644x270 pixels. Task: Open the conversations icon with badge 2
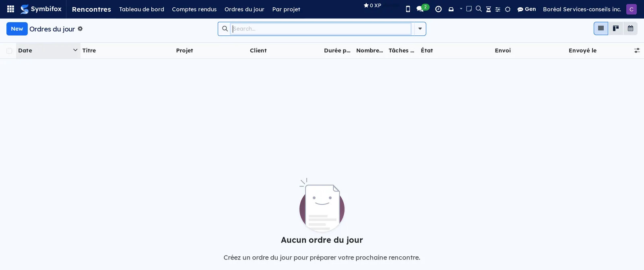pyautogui.click(x=422, y=8)
